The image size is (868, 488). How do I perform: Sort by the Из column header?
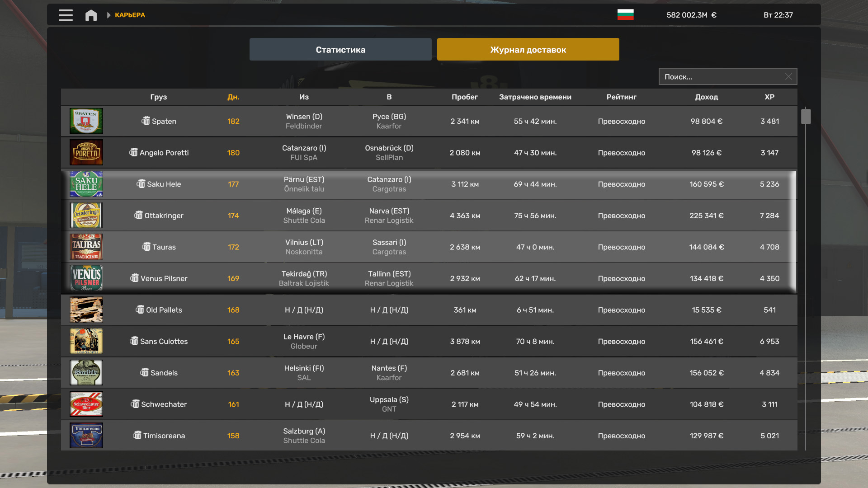point(304,97)
